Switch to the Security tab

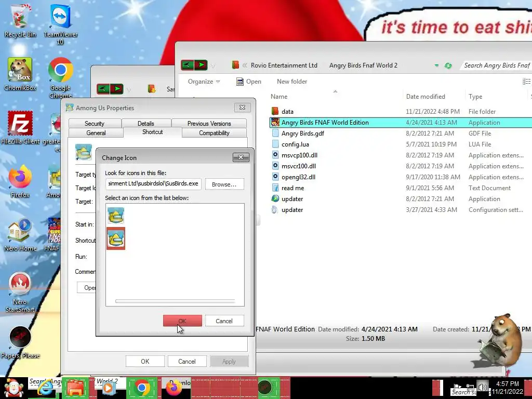95,124
